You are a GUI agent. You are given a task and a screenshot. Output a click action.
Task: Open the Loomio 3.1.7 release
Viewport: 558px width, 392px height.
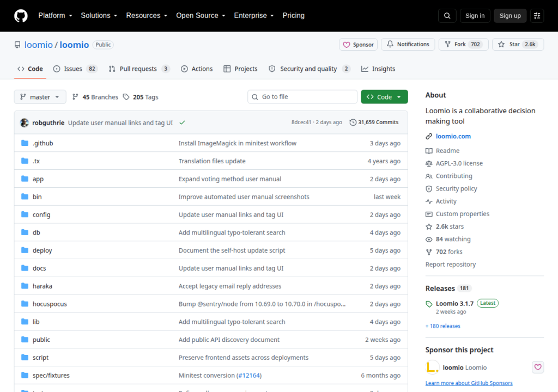coord(454,303)
